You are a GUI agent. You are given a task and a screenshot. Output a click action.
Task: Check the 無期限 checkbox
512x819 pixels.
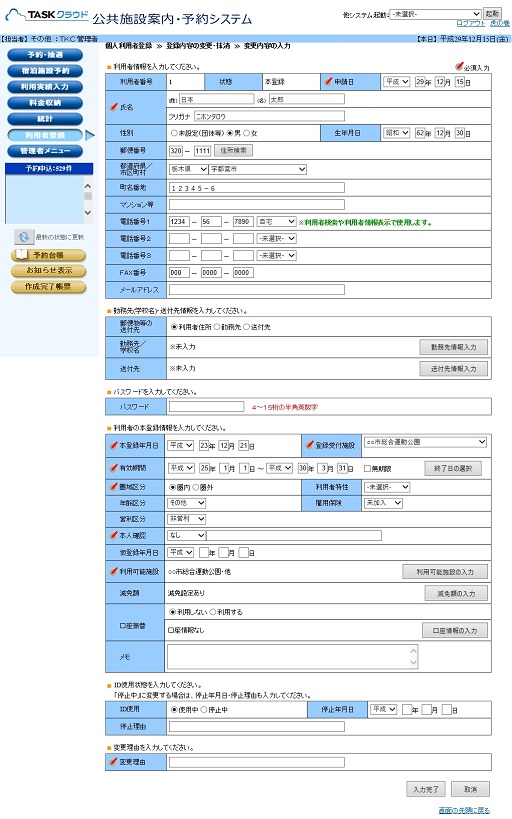click(x=367, y=469)
